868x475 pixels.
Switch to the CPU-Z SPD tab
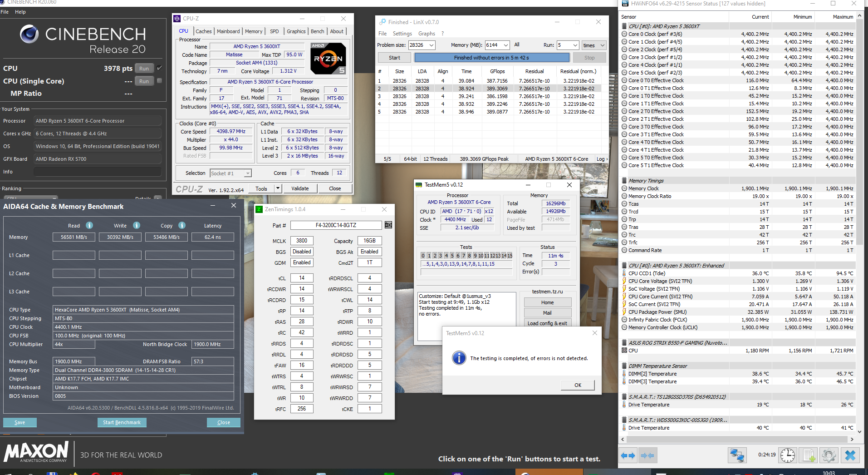[x=275, y=31]
